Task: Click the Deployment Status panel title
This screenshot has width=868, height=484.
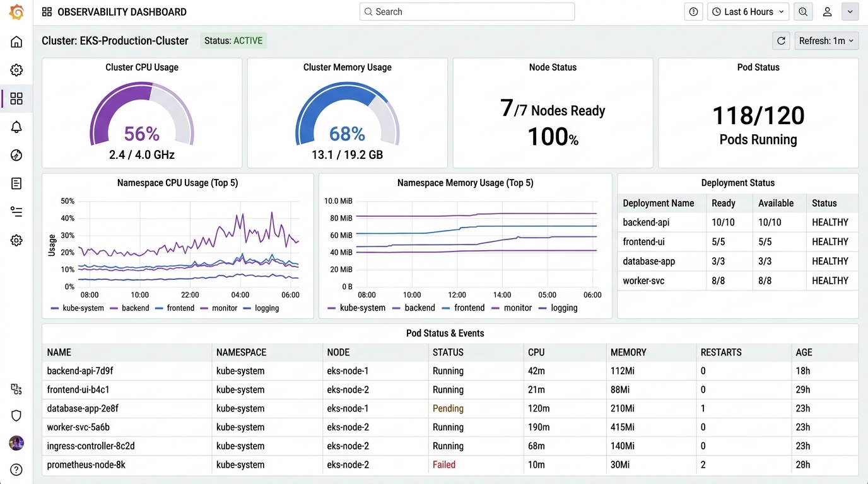Action: click(x=738, y=183)
